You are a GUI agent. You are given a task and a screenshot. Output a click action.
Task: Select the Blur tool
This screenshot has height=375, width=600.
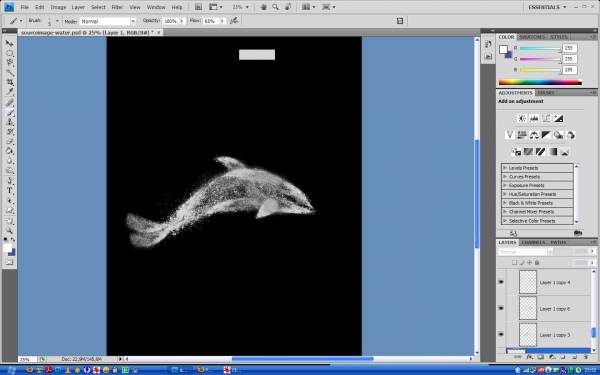click(x=9, y=161)
